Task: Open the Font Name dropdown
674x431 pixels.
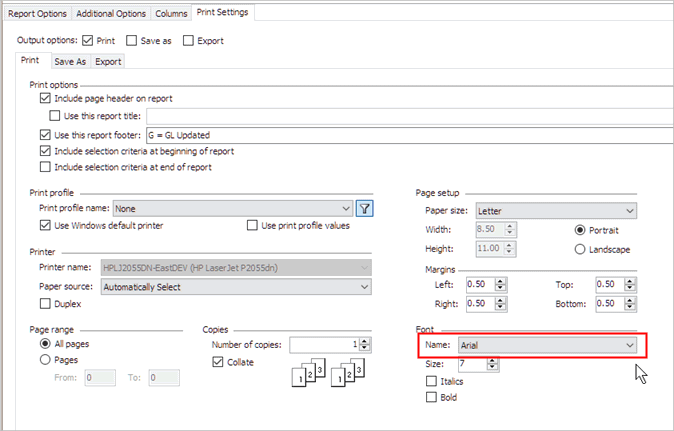Action: click(629, 345)
